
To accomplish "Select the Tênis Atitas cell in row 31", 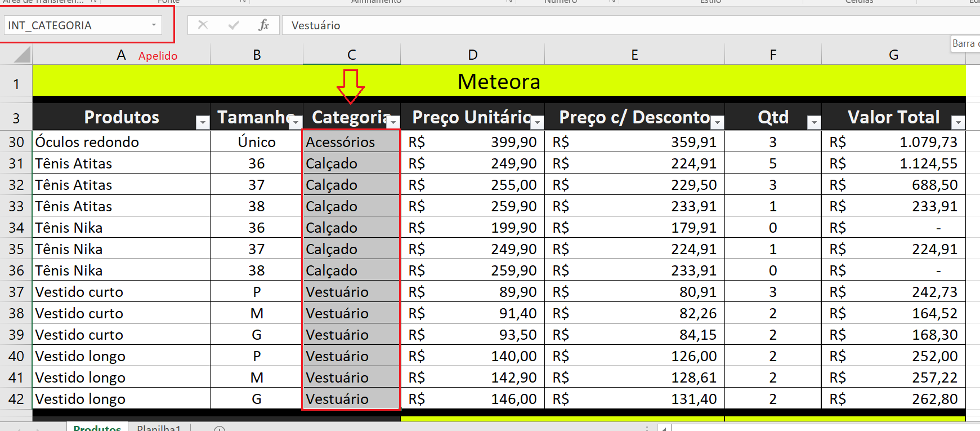I will [x=121, y=163].
